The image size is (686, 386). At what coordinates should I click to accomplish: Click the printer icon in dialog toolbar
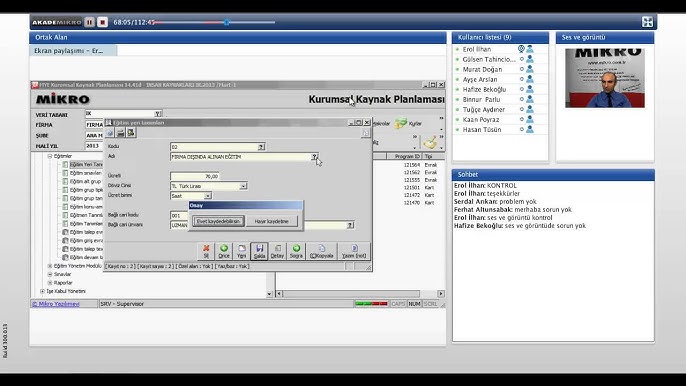point(120,133)
